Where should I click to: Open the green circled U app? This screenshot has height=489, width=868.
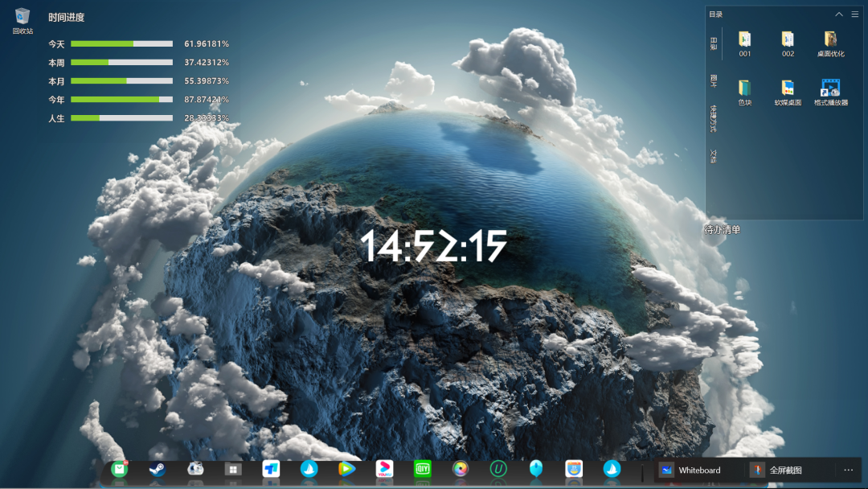pos(498,470)
